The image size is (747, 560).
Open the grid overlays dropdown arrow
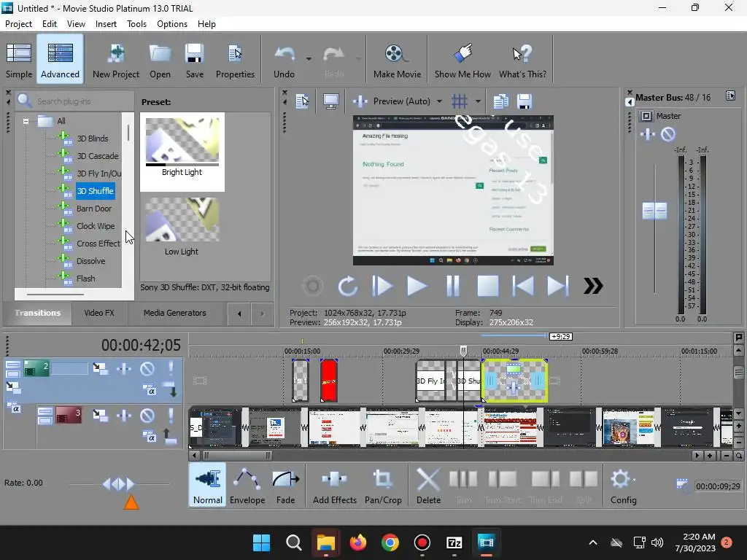pyautogui.click(x=478, y=101)
